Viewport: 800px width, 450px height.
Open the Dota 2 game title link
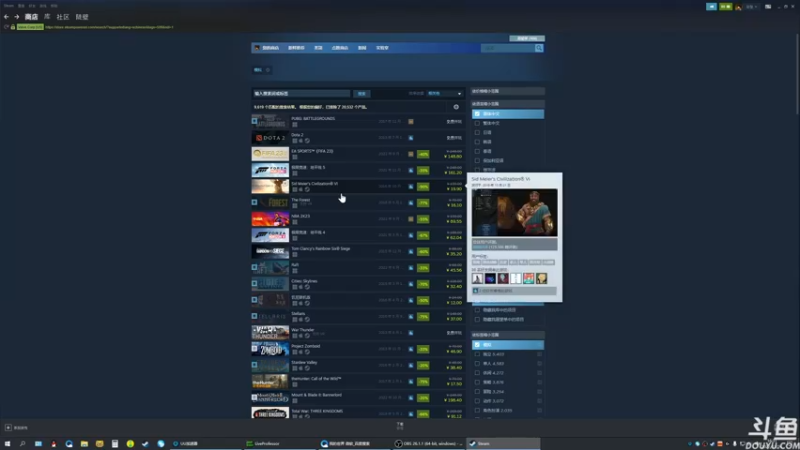click(x=297, y=135)
